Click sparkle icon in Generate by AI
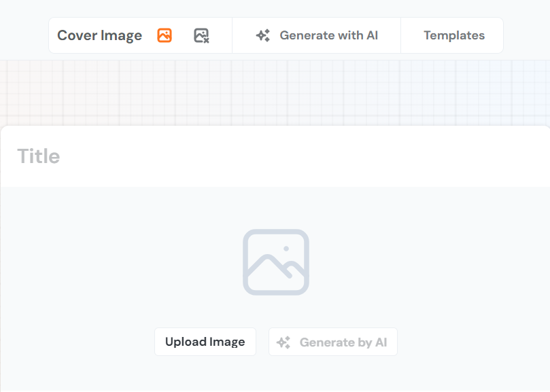This screenshot has height=392, width=550. pos(283,342)
